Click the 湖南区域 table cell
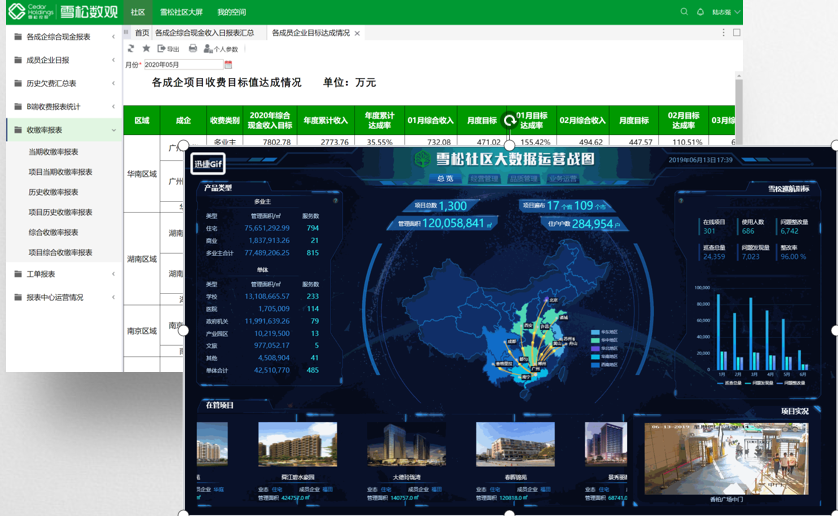This screenshot has width=838, height=516. pyautogui.click(x=142, y=259)
